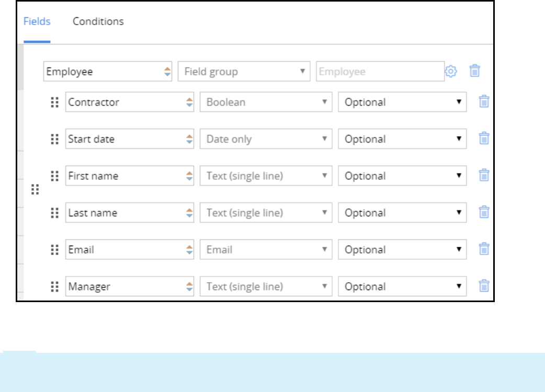Open the Field group type dropdown

pyautogui.click(x=244, y=72)
